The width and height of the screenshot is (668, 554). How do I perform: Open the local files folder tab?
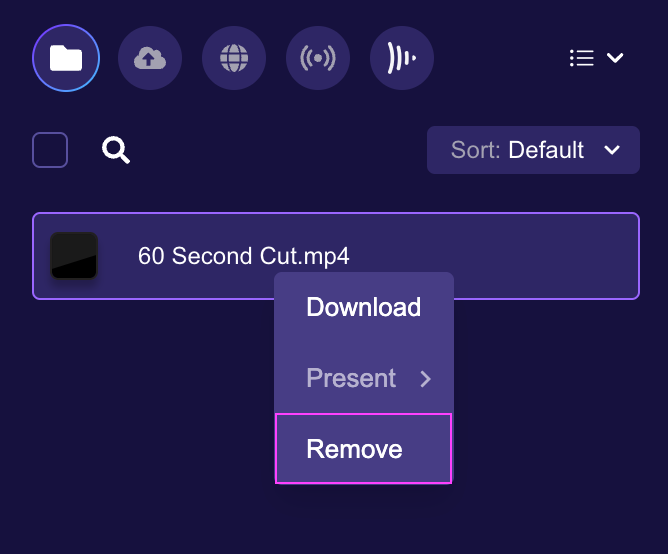(66, 58)
